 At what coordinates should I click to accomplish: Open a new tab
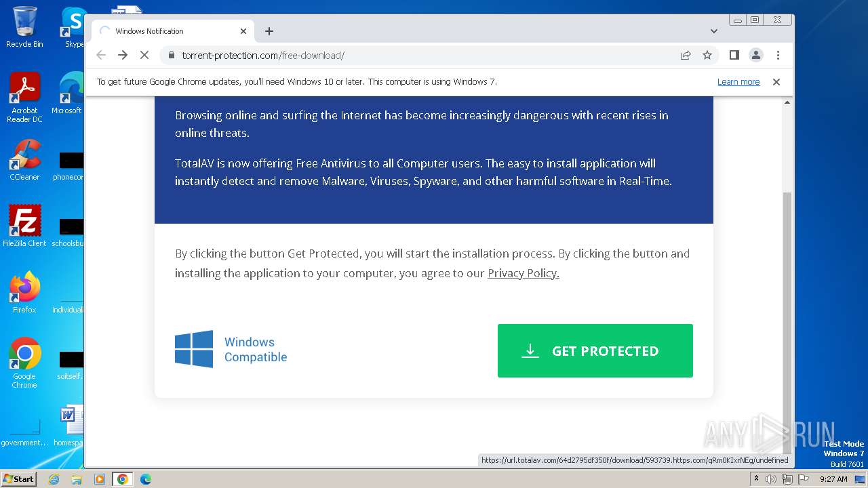269,31
